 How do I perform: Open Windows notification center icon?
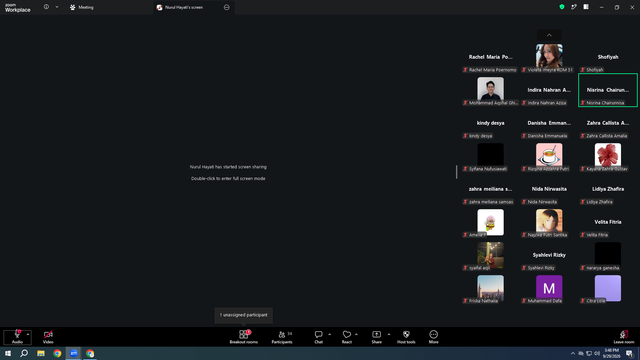(630, 353)
